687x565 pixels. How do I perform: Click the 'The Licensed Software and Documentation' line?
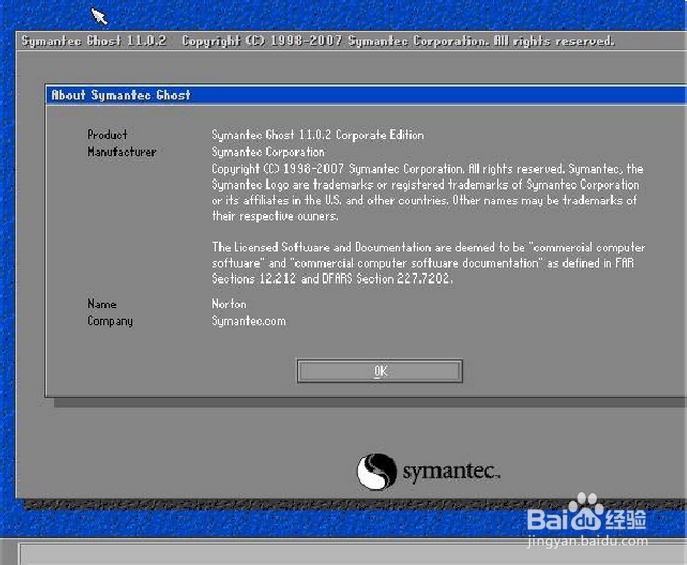click(428, 247)
